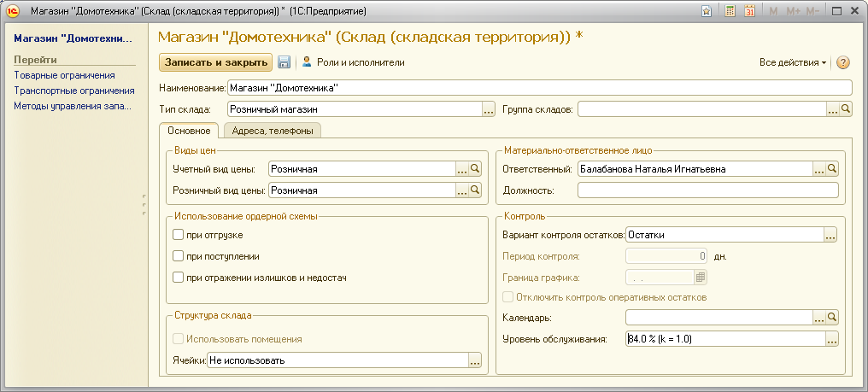Open magnifier for Группа складов field
The image size is (868, 392).
(845, 109)
